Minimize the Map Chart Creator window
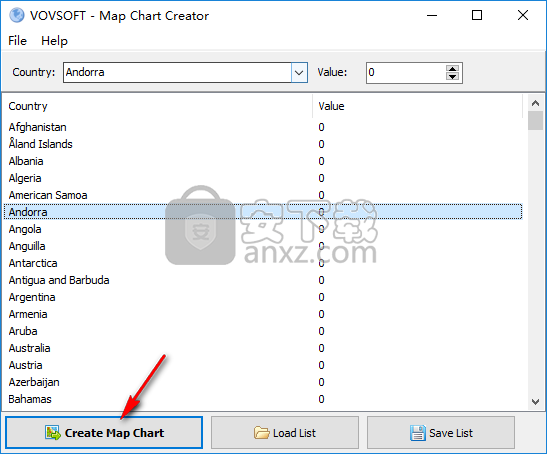547x454 pixels. pos(432,15)
